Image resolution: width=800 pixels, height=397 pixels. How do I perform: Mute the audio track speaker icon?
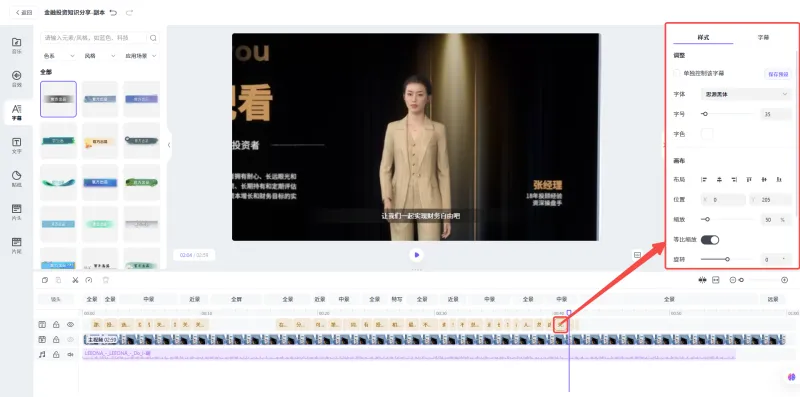(70, 354)
